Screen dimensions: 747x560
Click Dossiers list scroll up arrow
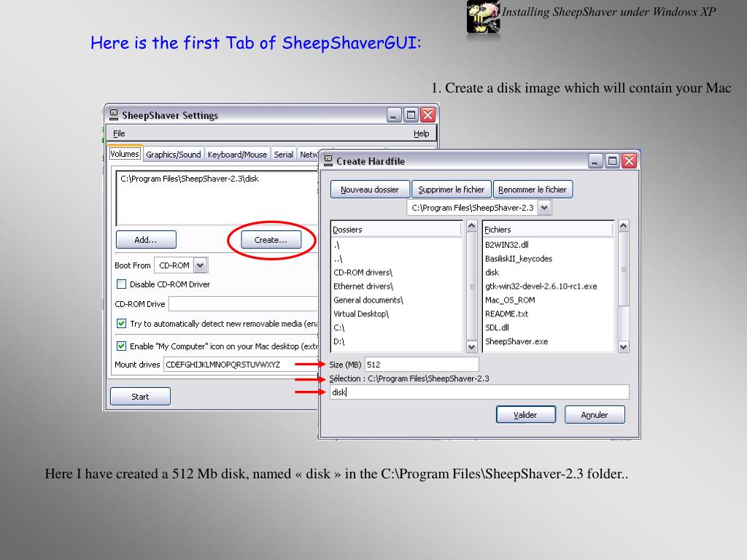coord(472,226)
